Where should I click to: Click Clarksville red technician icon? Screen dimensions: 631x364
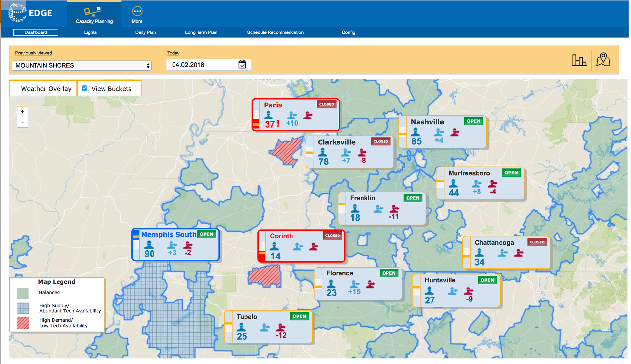pos(362,153)
